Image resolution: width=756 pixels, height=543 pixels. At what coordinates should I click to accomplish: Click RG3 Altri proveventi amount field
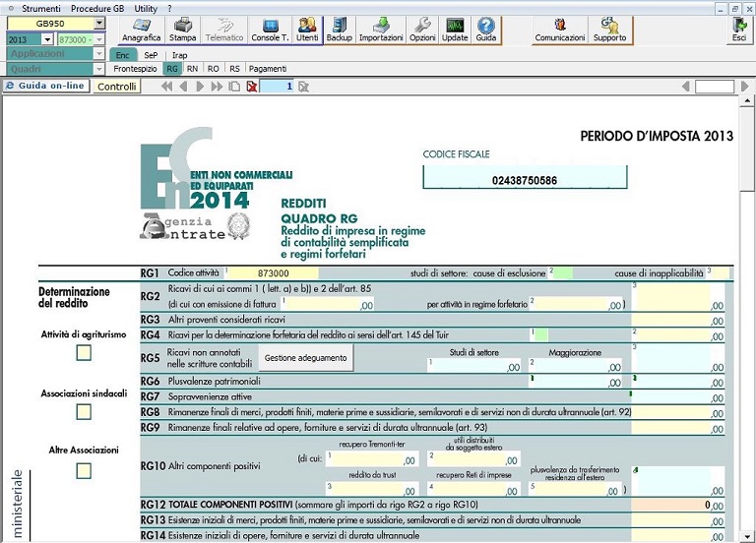coord(677,320)
